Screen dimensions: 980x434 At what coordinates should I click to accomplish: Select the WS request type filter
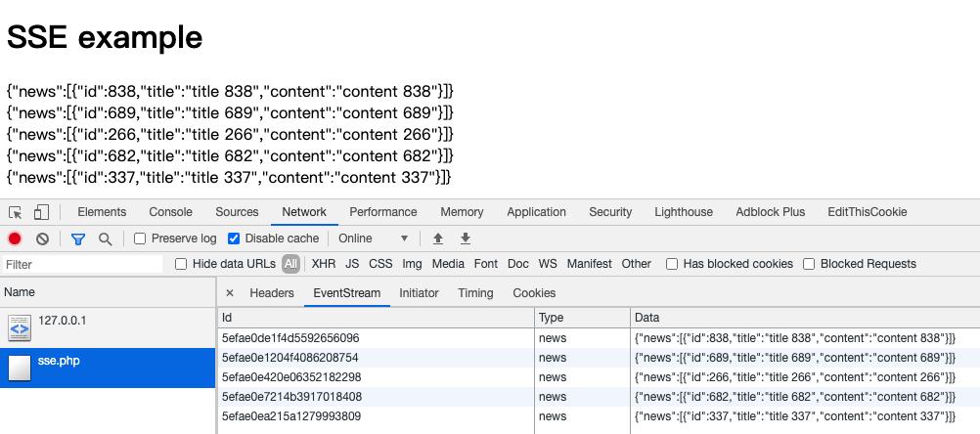[548, 264]
